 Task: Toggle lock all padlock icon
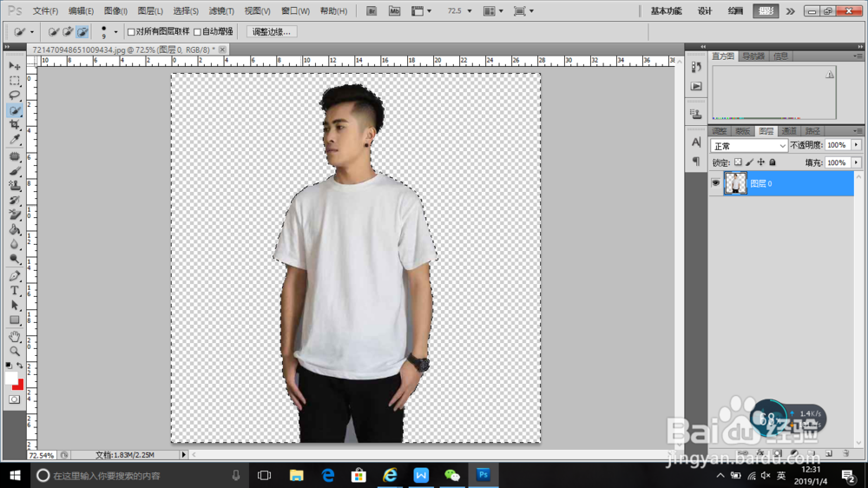click(x=773, y=162)
